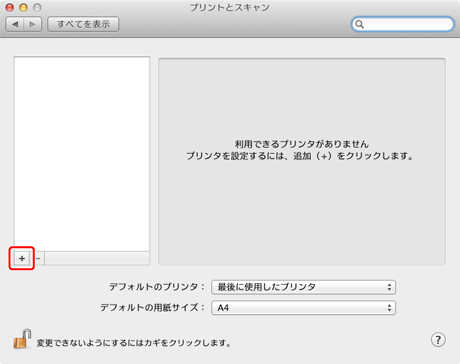Minimize window using the yellow button
The height and width of the screenshot is (364, 460).
[23, 7]
